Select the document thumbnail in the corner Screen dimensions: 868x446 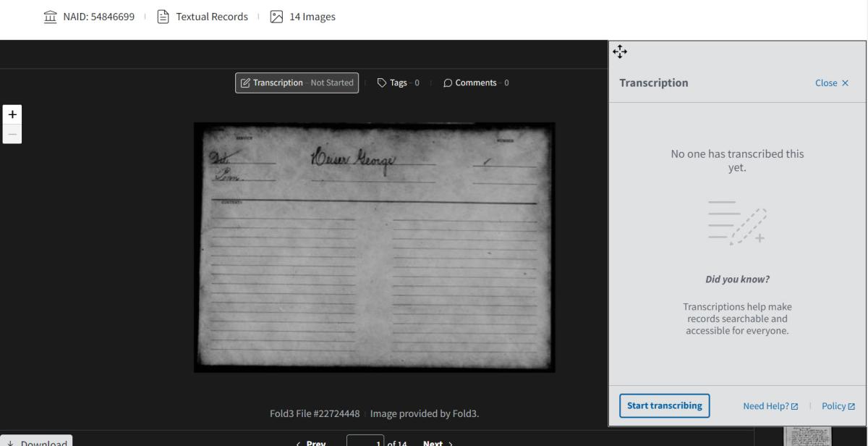[807, 437]
